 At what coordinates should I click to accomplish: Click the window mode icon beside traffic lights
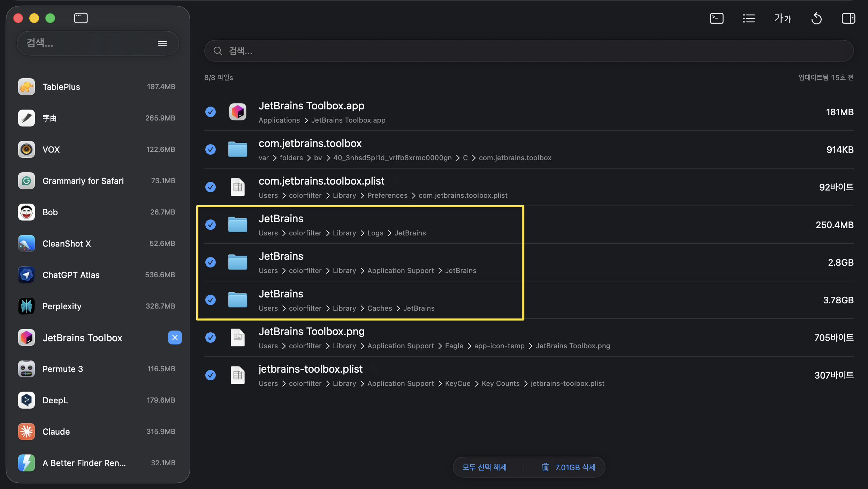(x=81, y=18)
